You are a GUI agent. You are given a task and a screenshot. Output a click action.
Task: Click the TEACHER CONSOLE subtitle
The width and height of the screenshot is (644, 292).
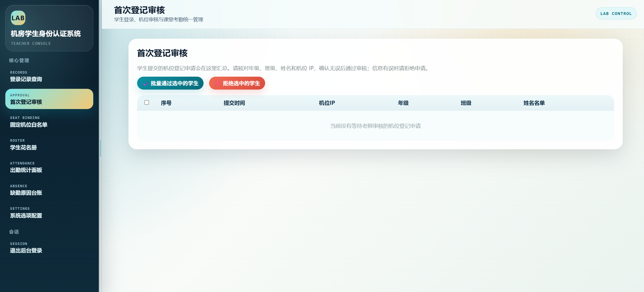pyautogui.click(x=31, y=44)
